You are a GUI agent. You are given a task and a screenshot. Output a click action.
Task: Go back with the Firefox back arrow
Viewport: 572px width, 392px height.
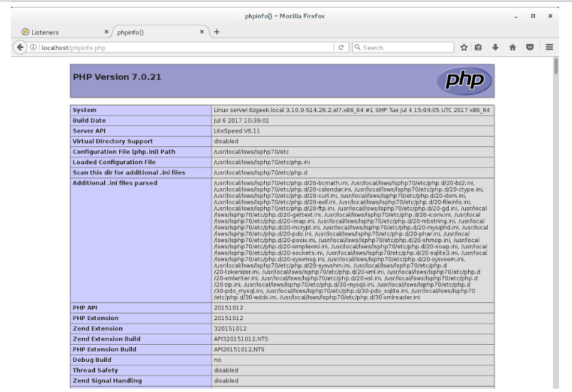click(20, 47)
